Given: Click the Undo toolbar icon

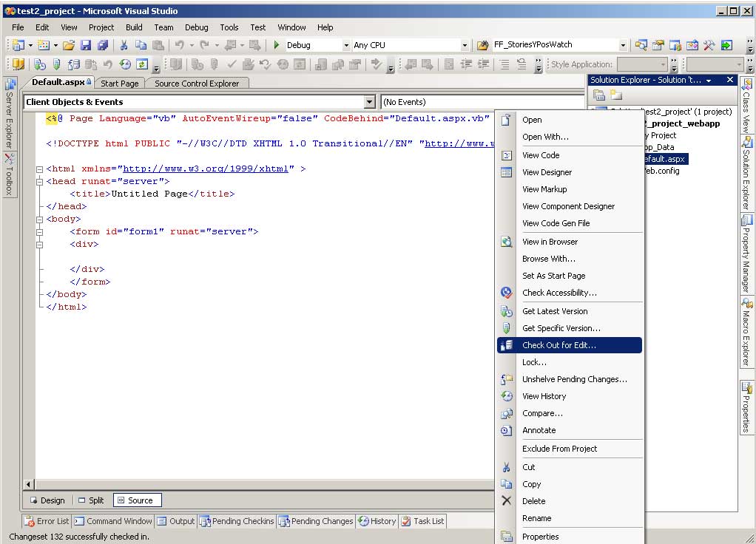Looking at the screenshot, I should point(179,45).
